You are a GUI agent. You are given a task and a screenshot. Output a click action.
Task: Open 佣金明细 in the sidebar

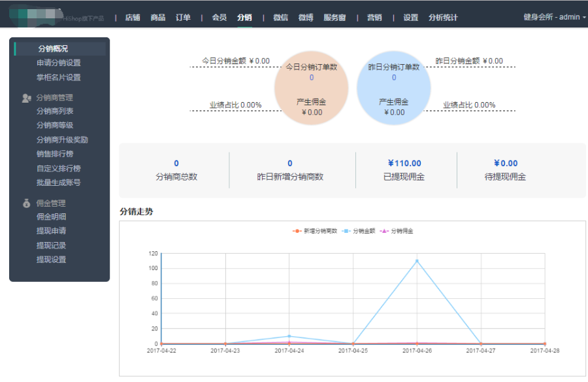tap(51, 217)
